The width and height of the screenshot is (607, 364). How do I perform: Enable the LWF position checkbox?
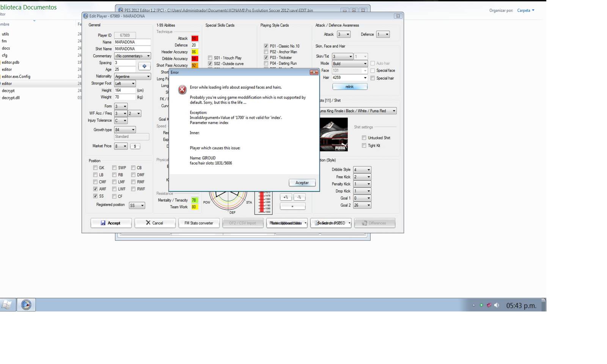114,189
